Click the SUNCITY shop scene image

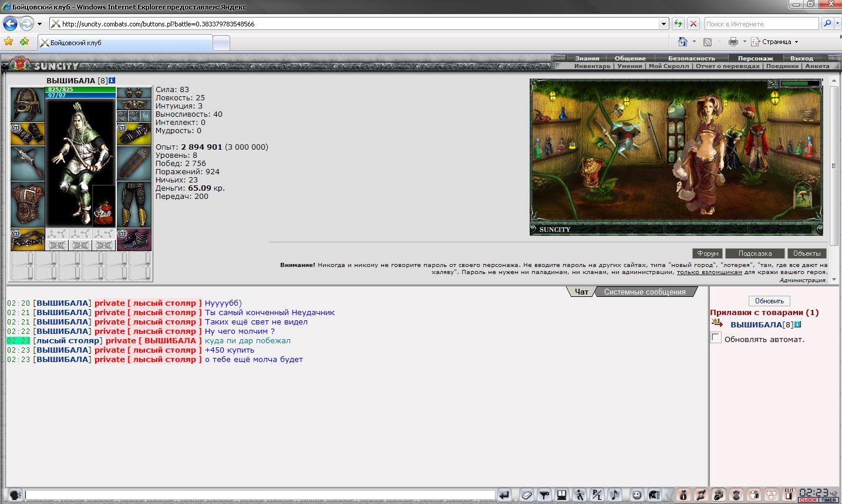pyautogui.click(x=676, y=157)
